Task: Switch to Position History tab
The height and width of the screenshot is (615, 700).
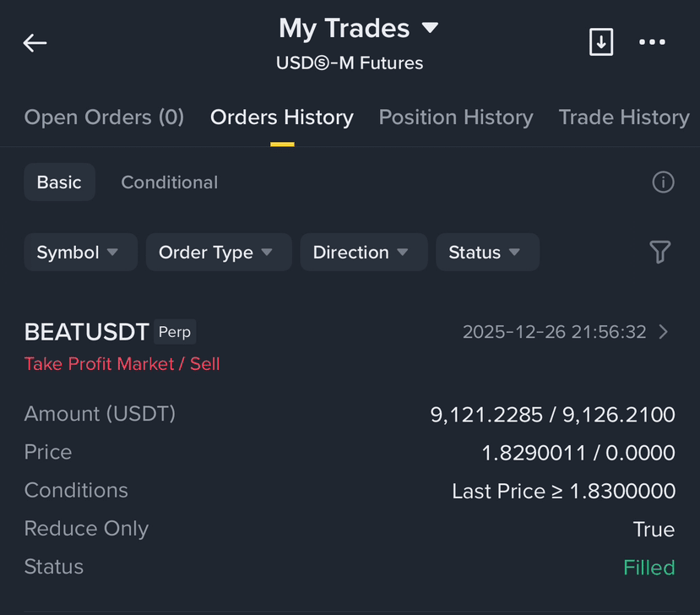Action: (456, 117)
